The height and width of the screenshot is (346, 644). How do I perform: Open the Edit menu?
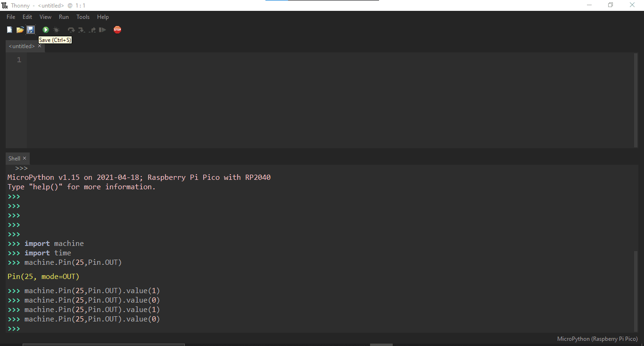(x=27, y=17)
